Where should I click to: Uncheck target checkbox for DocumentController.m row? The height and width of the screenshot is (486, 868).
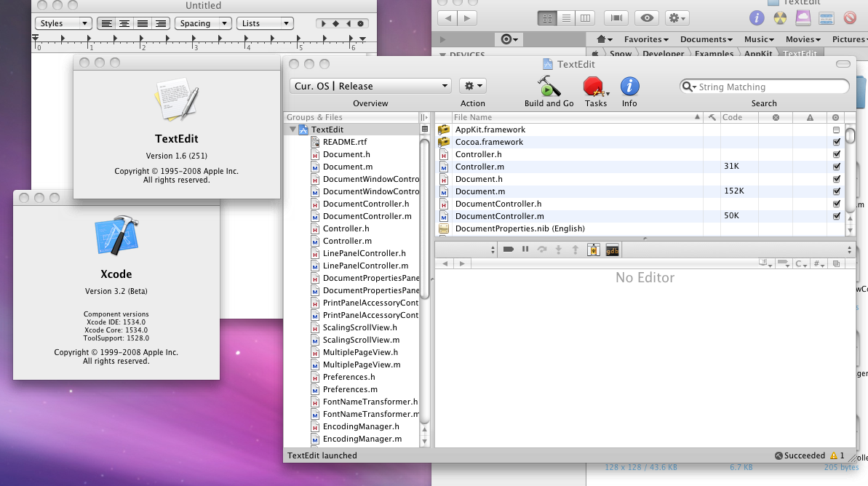click(x=837, y=216)
